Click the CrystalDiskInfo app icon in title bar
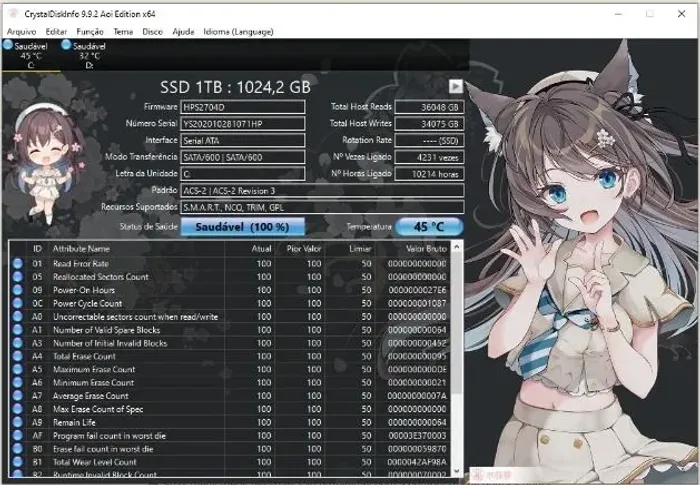 coord(13,13)
